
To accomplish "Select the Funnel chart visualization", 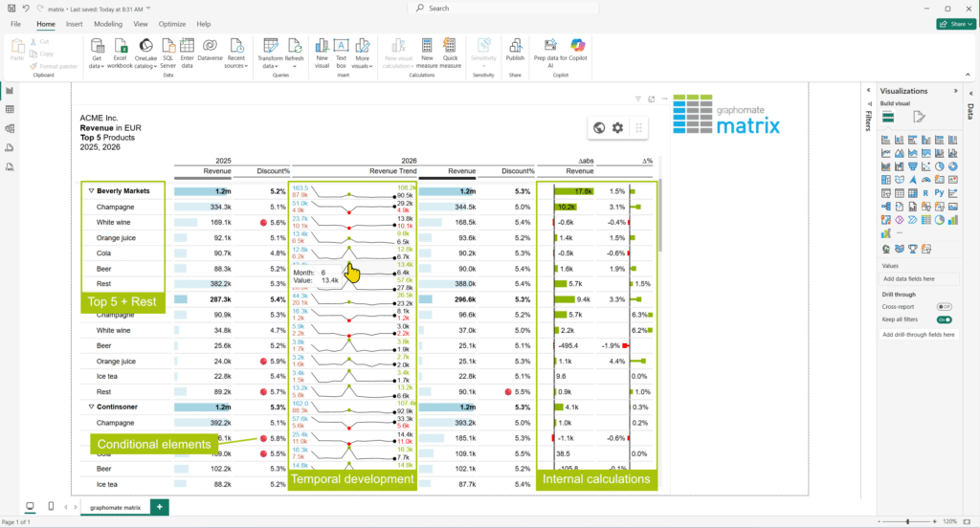I will click(912, 166).
